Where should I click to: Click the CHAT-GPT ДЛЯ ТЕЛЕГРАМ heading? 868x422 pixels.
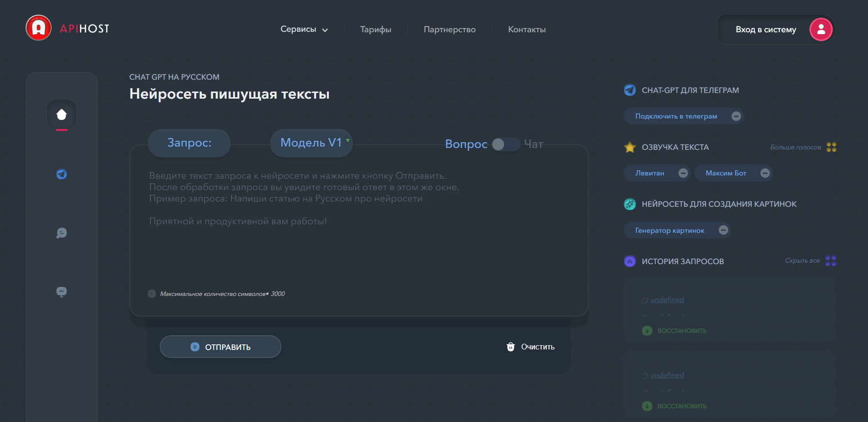pyautogui.click(x=690, y=90)
